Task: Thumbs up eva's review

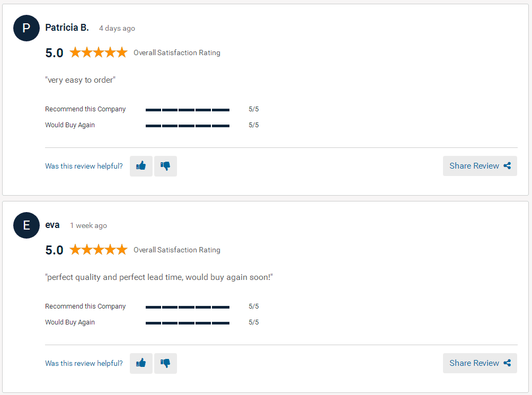Action: (x=141, y=363)
